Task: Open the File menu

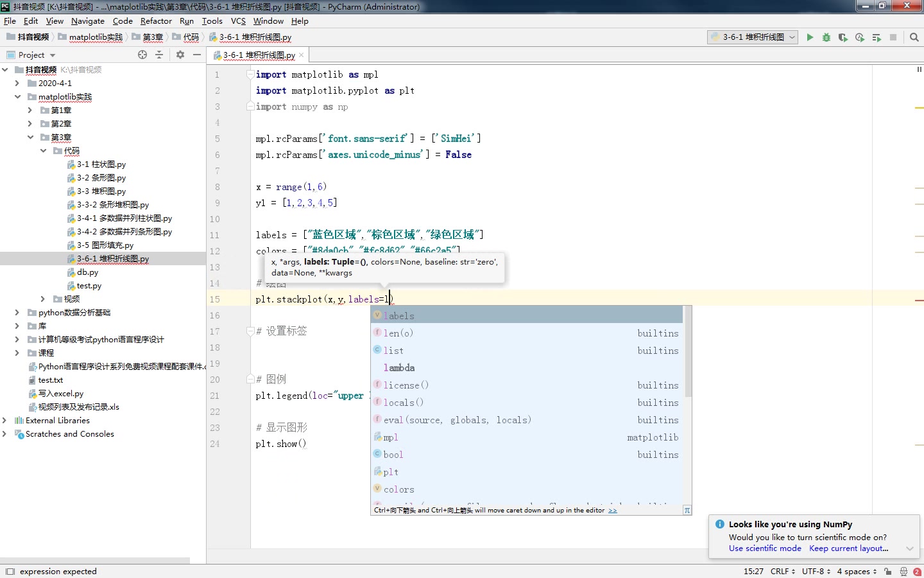Action: point(10,21)
